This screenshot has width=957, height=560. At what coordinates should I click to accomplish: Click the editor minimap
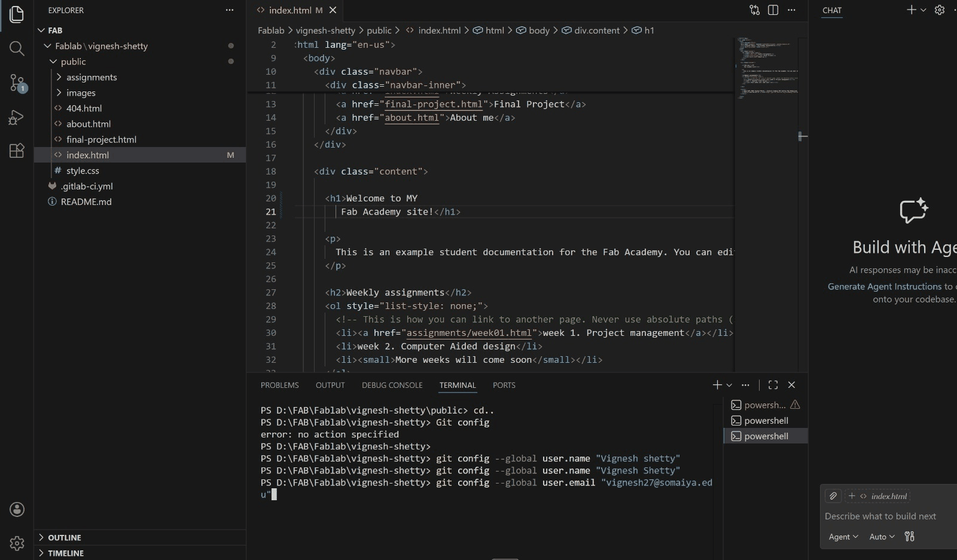pos(766,68)
